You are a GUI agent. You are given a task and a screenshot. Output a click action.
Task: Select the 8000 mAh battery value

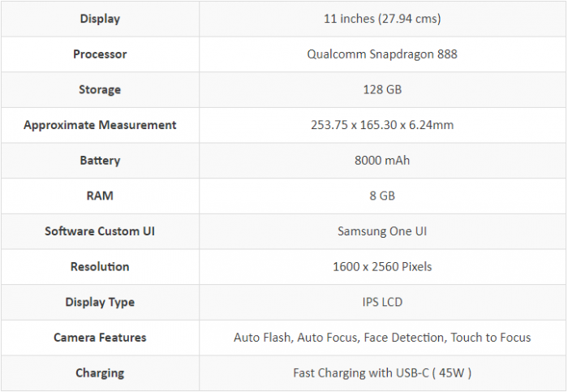click(x=382, y=161)
